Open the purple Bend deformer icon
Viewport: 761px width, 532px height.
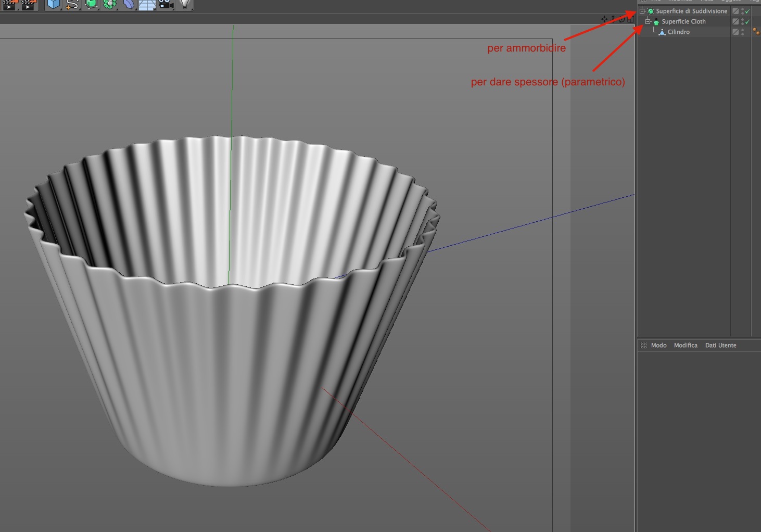pyautogui.click(x=129, y=5)
